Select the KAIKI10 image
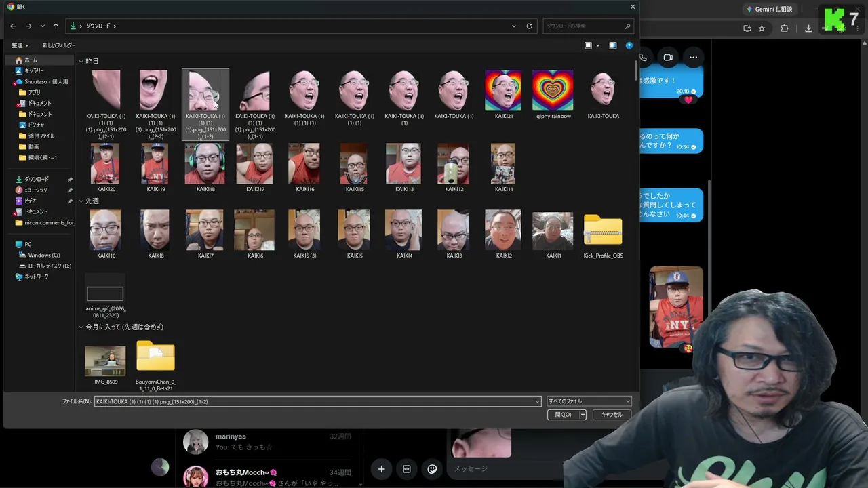 (x=106, y=234)
